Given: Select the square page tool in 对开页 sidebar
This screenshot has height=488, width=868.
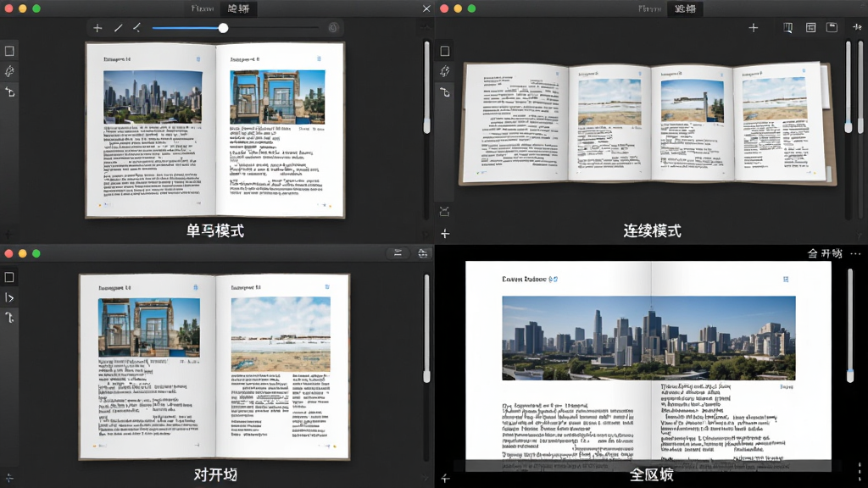Looking at the screenshot, I should pyautogui.click(x=9, y=277).
